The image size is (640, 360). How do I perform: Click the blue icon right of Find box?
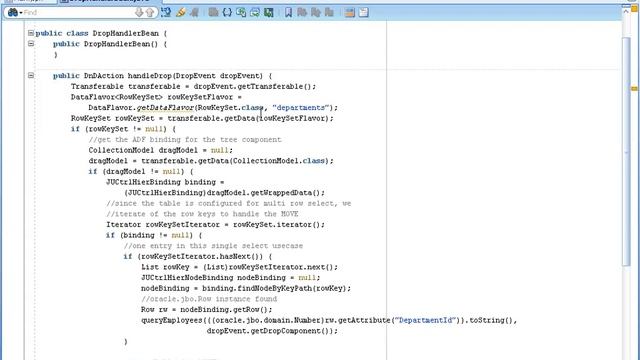(166, 13)
